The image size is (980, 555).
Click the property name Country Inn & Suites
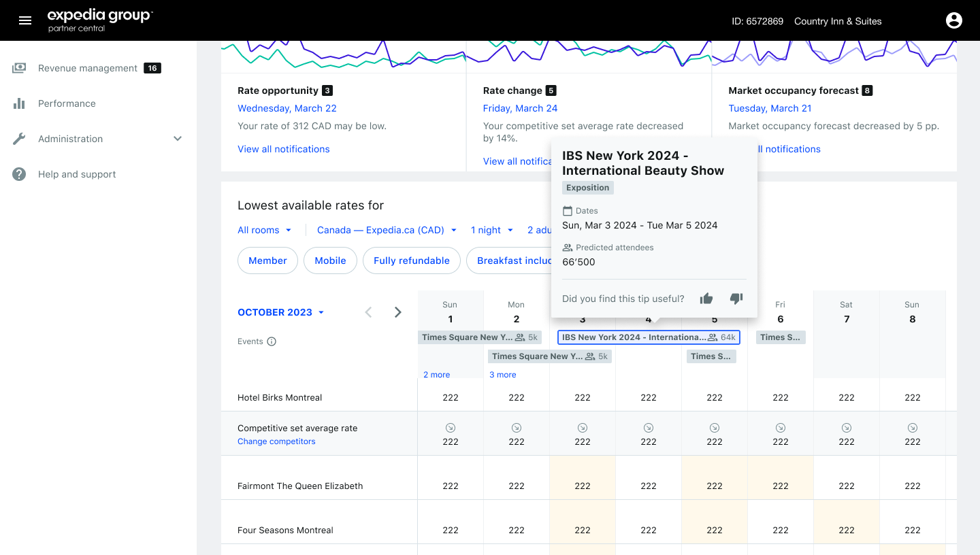tap(838, 21)
